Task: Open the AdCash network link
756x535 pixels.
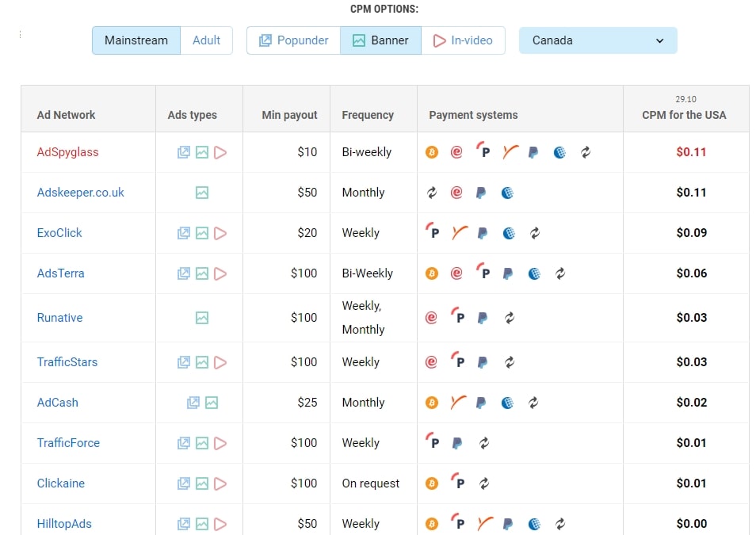Action: click(x=57, y=403)
